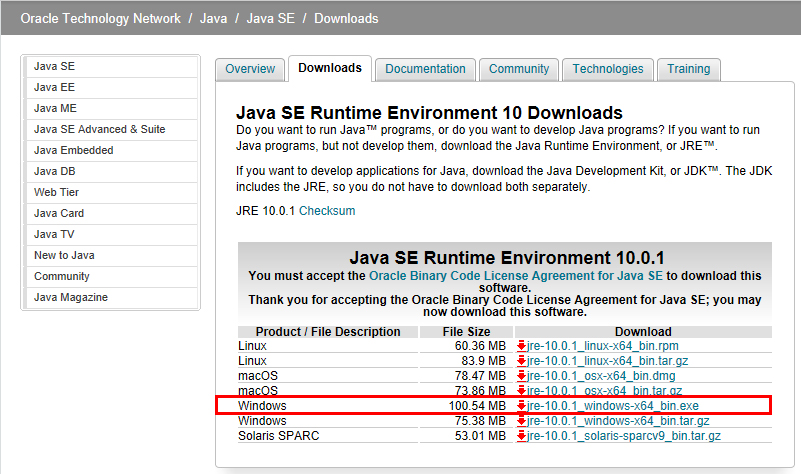801x474 pixels.
Task: Go to the Technologies tab
Action: pyautogui.click(x=607, y=69)
